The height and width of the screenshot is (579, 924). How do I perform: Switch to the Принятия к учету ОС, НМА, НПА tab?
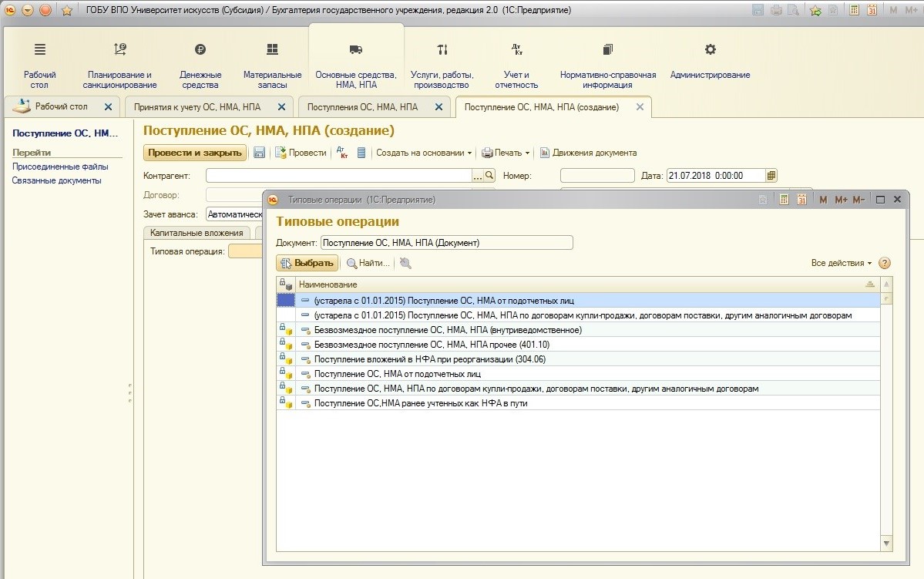click(197, 107)
